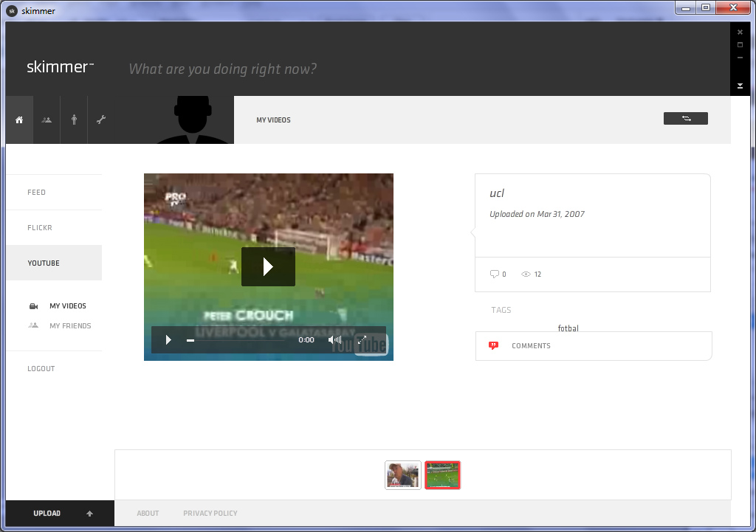This screenshot has width=756, height=532.
Task: Click the YouTube logo on the video
Action: (360, 345)
